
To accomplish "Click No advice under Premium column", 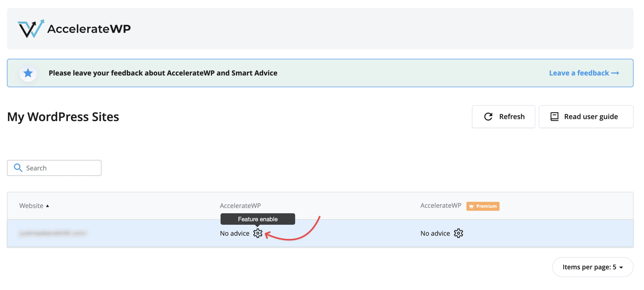I will point(435,234).
